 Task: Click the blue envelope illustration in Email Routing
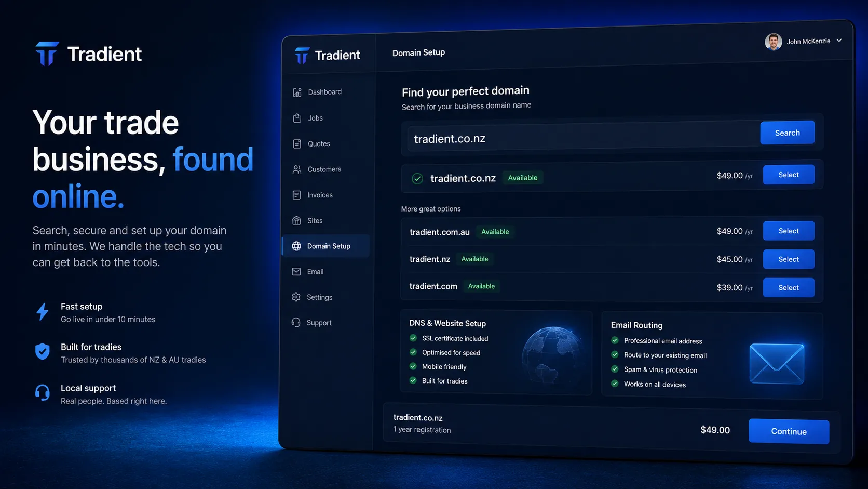777,364
